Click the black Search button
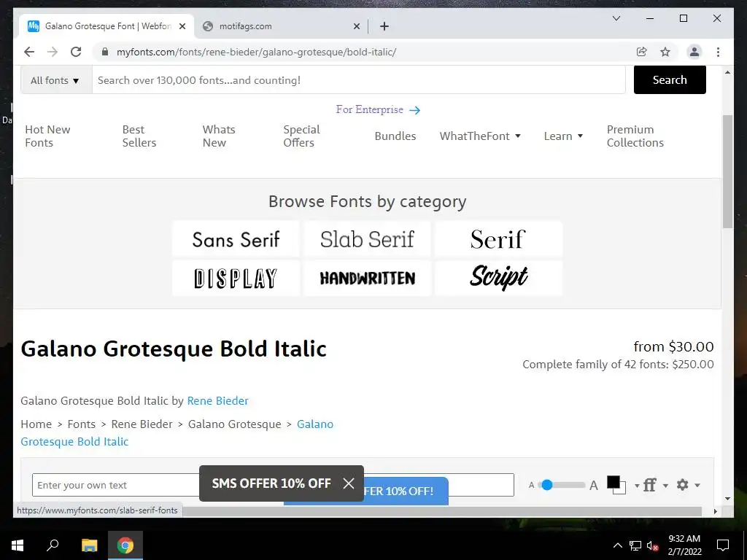This screenshot has height=560, width=747. click(670, 80)
